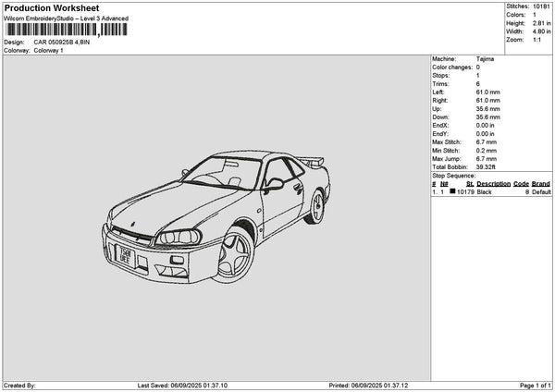Click the Zoom value 1:1
Viewport: 555px width, 392px height.
(x=536, y=40)
